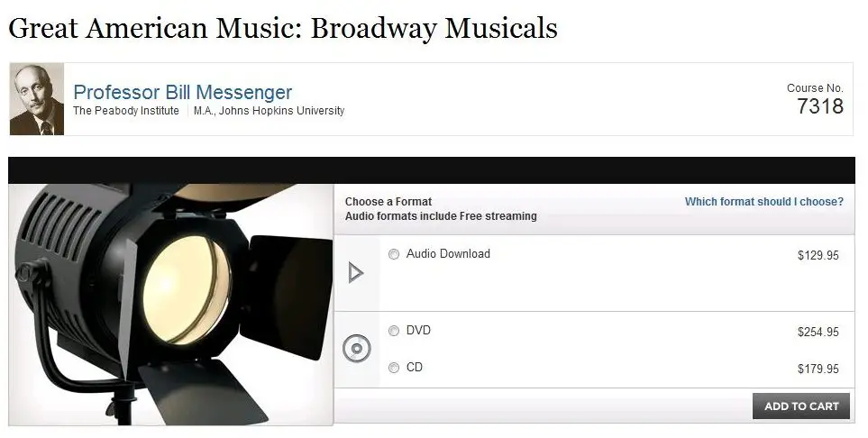Select the Audio Download radio button
Viewport: 868px width, 438px height.
coord(394,254)
